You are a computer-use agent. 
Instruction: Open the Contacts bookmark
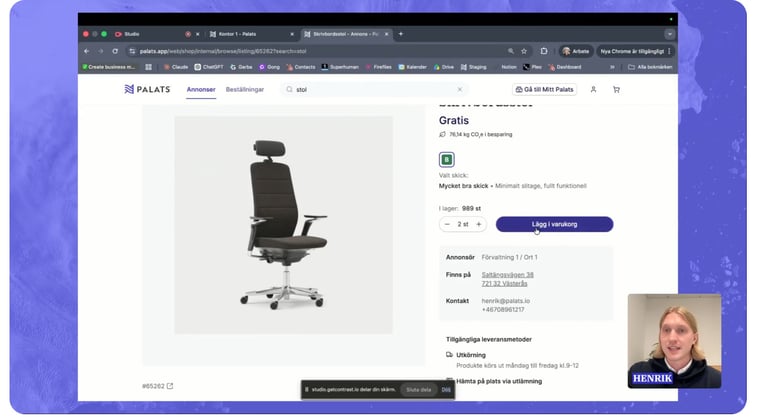(x=301, y=67)
